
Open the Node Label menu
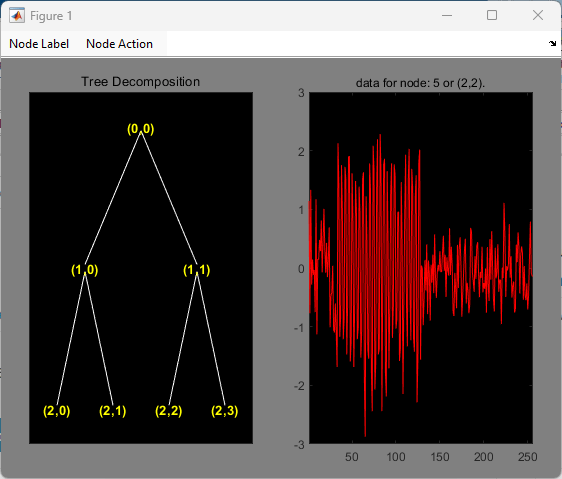coord(39,44)
